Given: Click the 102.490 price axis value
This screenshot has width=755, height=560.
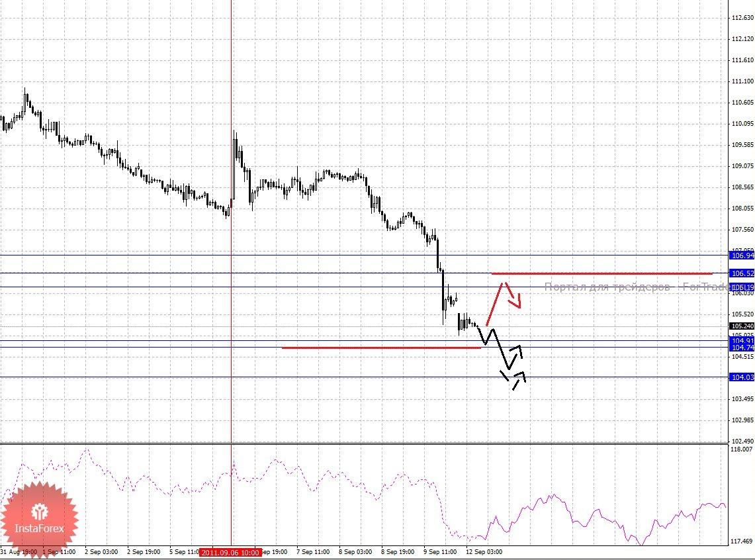Looking at the screenshot, I should click(x=742, y=442).
